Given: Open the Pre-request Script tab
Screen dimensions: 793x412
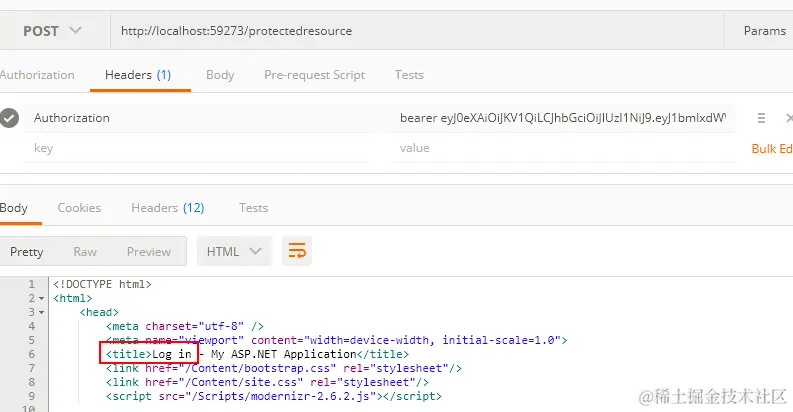Looking at the screenshot, I should 315,75.
